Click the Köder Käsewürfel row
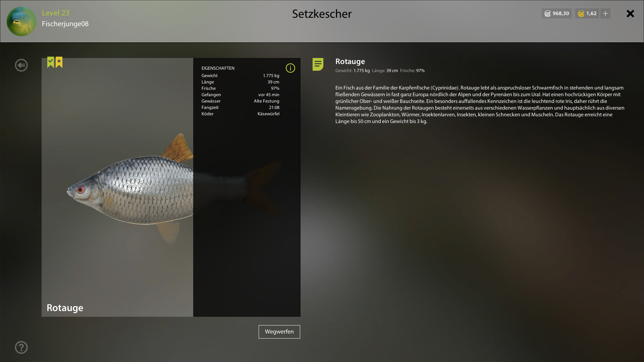 [240, 114]
